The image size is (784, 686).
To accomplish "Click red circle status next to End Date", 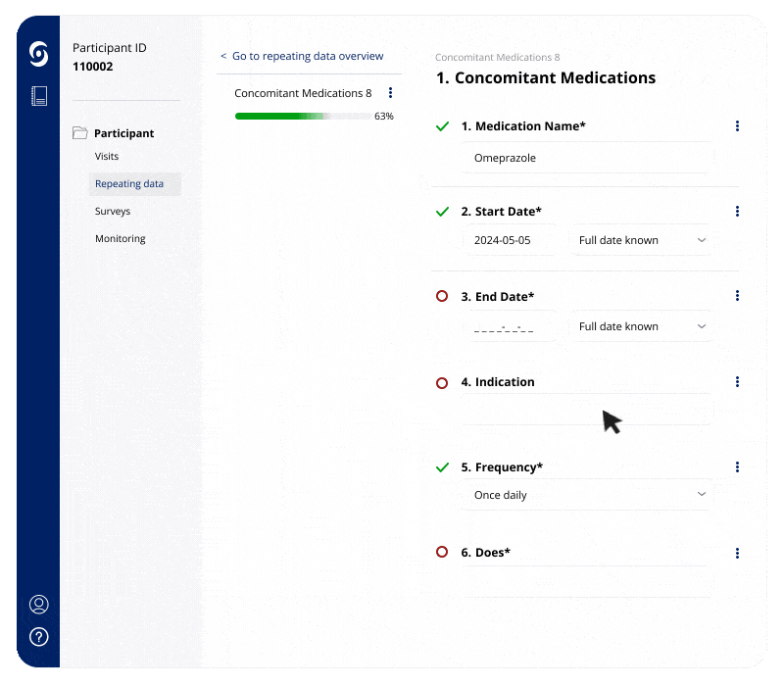I will click(x=442, y=296).
